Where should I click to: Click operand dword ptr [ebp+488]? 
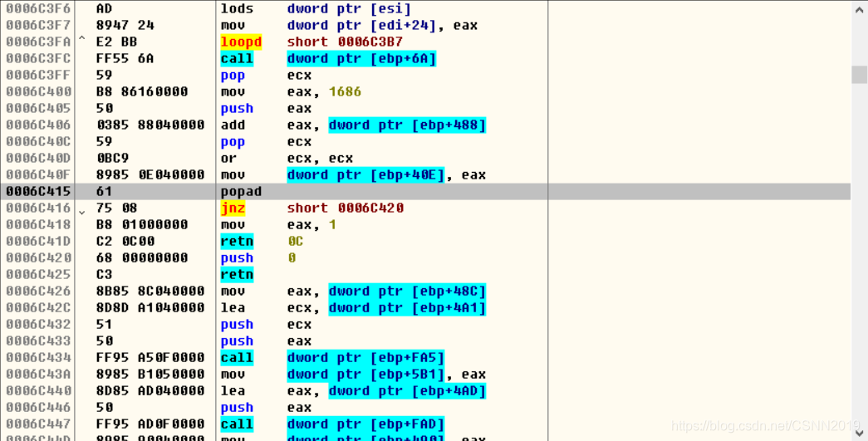coord(408,125)
